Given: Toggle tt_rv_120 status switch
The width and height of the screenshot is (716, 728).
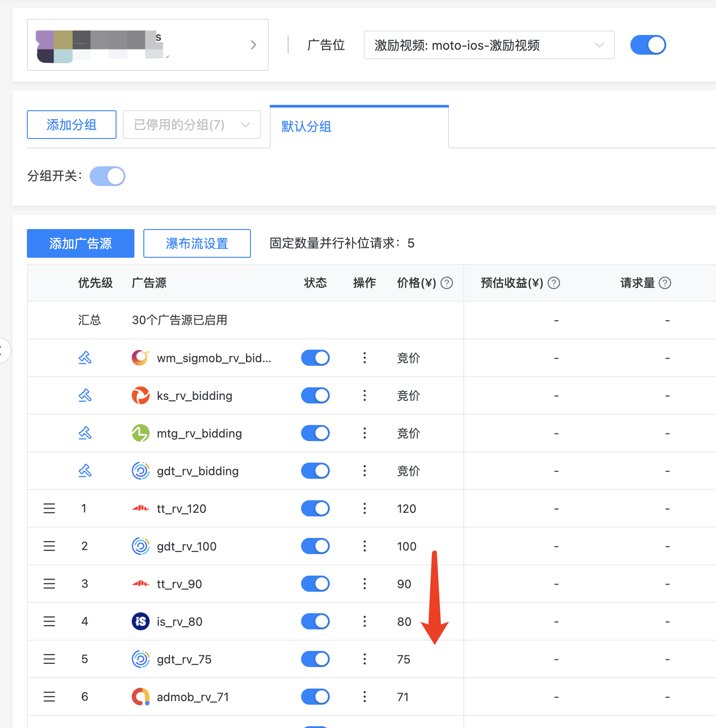Looking at the screenshot, I should point(315,508).
